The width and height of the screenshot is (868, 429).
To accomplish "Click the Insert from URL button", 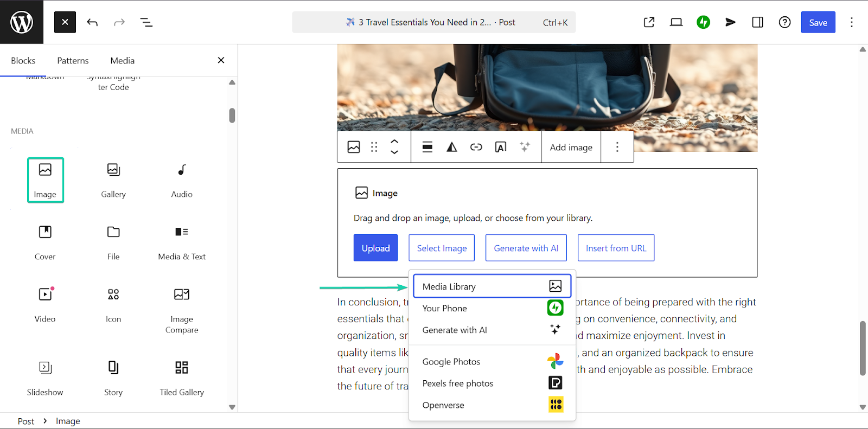I will click(x=616, y=248).
